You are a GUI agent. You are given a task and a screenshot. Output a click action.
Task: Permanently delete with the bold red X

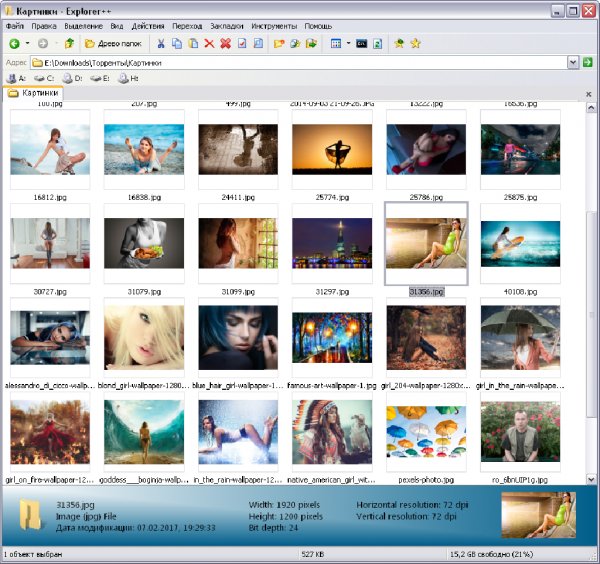pos(226,44)
